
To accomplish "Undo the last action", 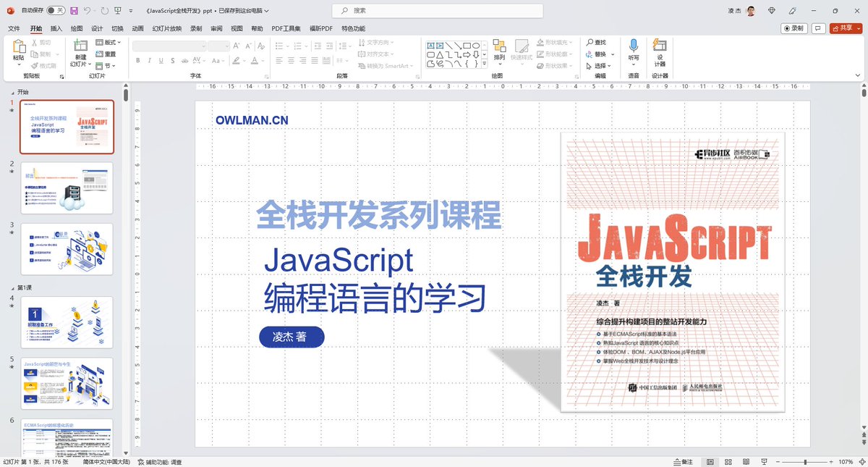I will pos(87,11).
